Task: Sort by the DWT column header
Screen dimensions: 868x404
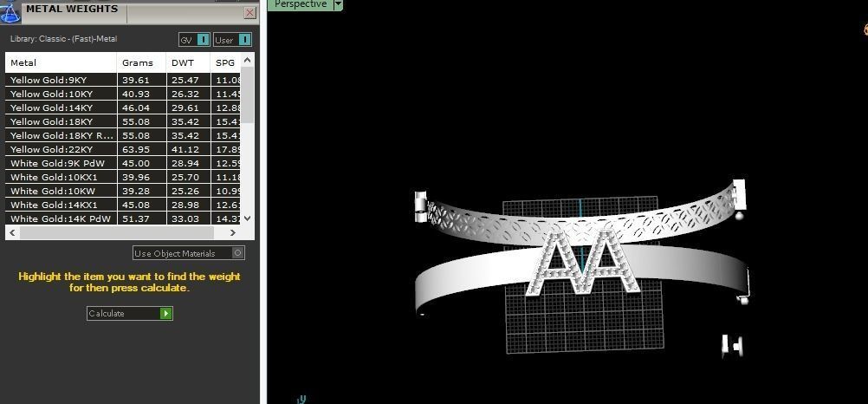Action: [188, 62]
